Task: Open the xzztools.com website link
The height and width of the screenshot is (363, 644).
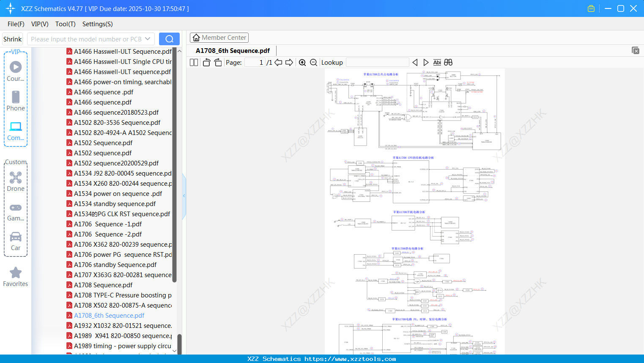Action: (350, 359)
